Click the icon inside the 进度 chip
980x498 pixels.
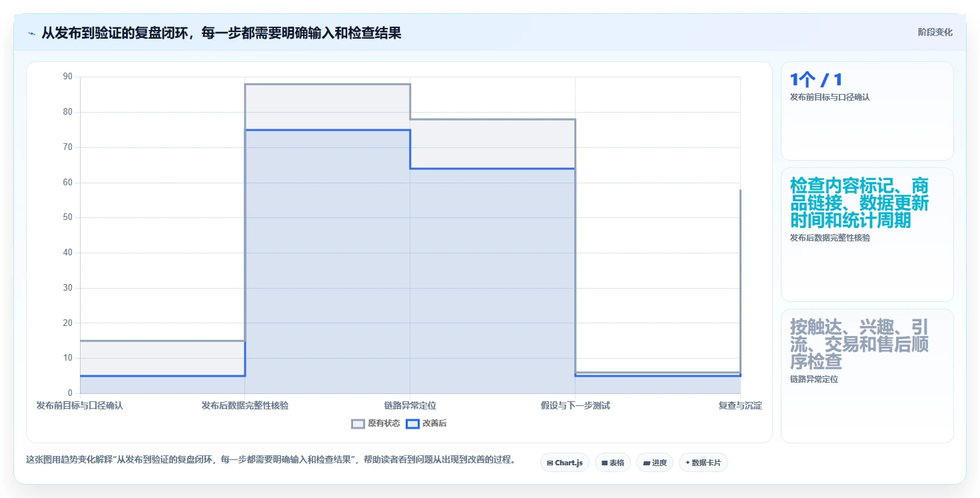(x=646, y=463)
